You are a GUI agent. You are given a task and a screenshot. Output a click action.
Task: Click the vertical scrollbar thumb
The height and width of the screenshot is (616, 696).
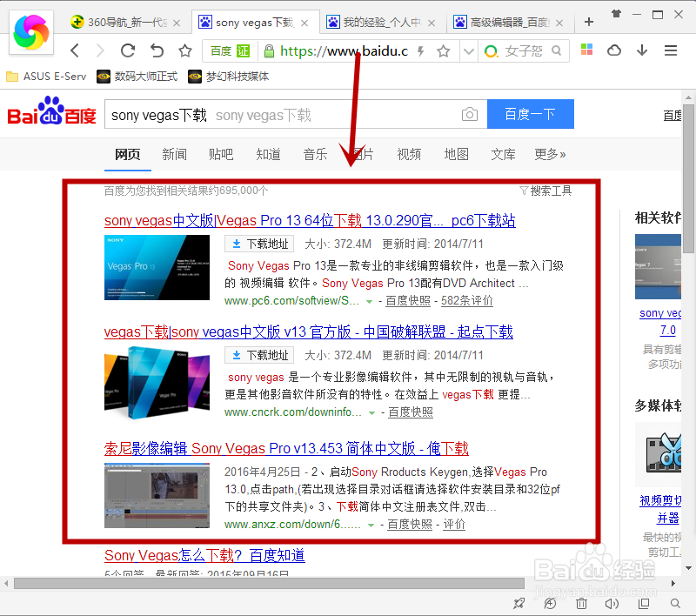point(688,177)
